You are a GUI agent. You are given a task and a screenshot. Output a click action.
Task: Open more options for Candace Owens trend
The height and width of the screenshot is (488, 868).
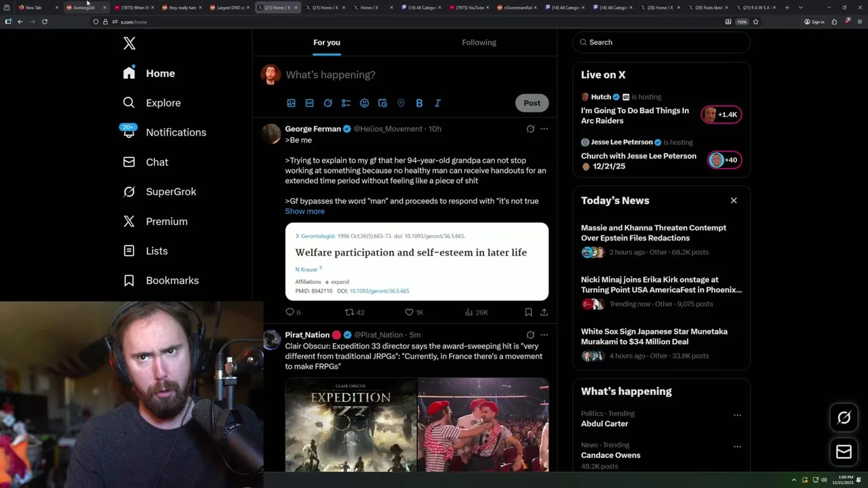(737, 447)
